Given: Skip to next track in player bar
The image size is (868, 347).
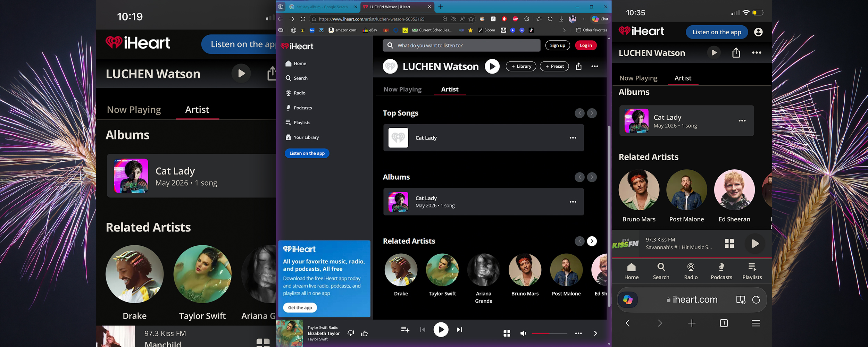Looking at the screenshot, I should (459, 330).
